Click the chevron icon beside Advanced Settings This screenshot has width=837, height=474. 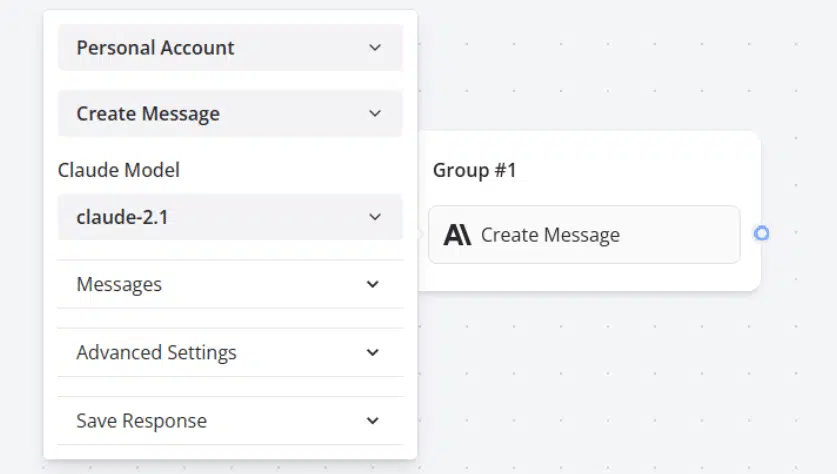[373, 352]
